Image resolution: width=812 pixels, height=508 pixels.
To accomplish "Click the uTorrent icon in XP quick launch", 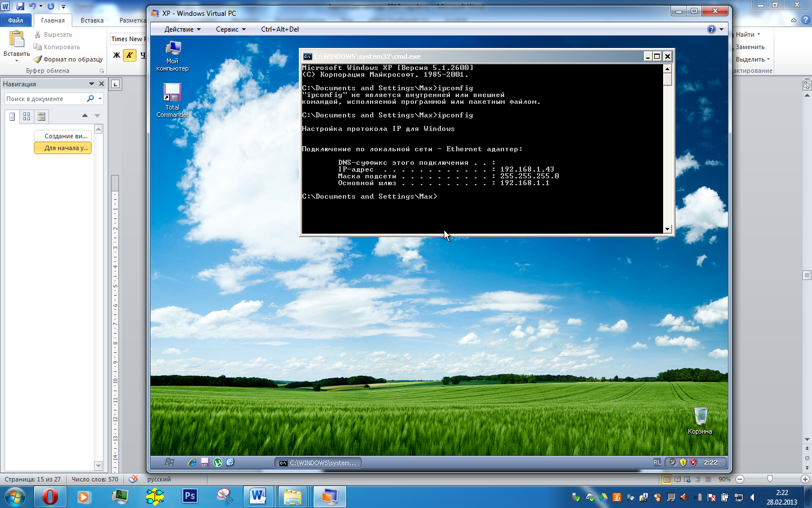I will [x=218, y=462].
